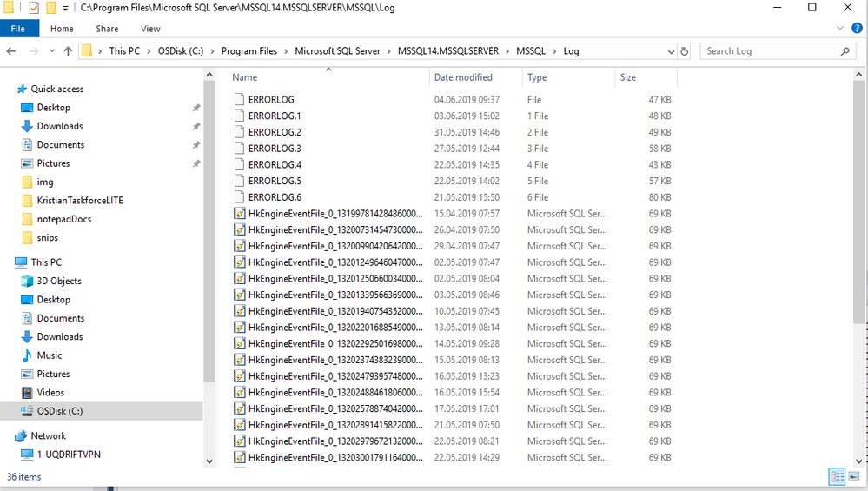Switch to Large icons view button
This screenshot has height=491, width=868.
tap(854, 476)
